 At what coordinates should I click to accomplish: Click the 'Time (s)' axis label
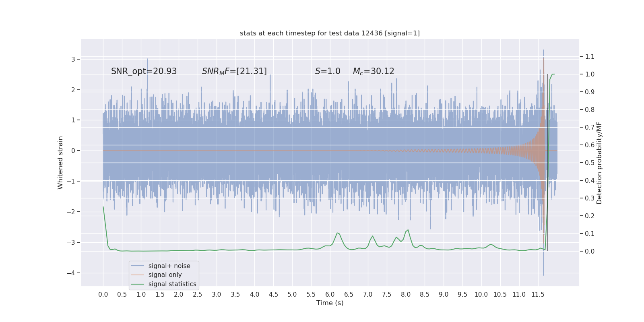point(330,303)
